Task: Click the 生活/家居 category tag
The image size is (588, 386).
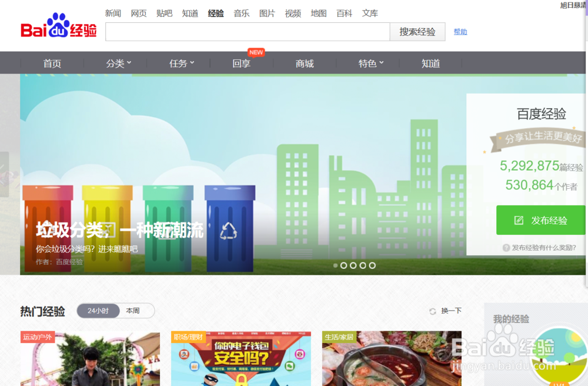Action: pyautogui.click(x=339, y=337)
